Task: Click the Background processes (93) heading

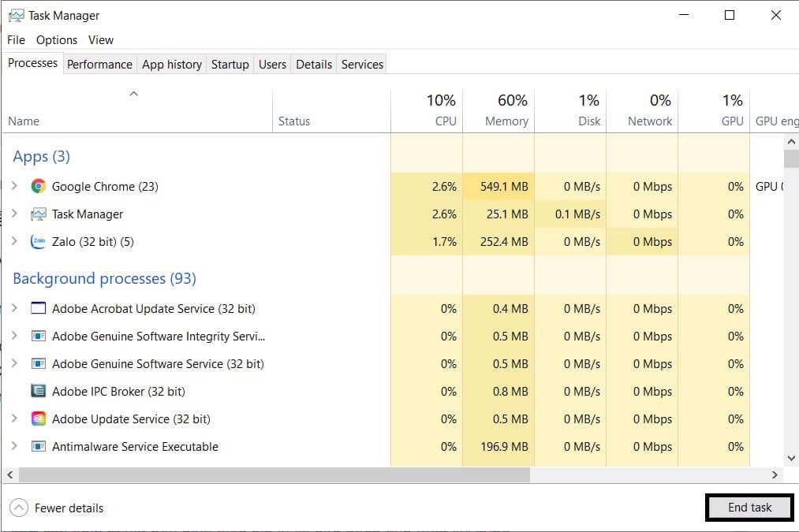Action: click(104, 278)
